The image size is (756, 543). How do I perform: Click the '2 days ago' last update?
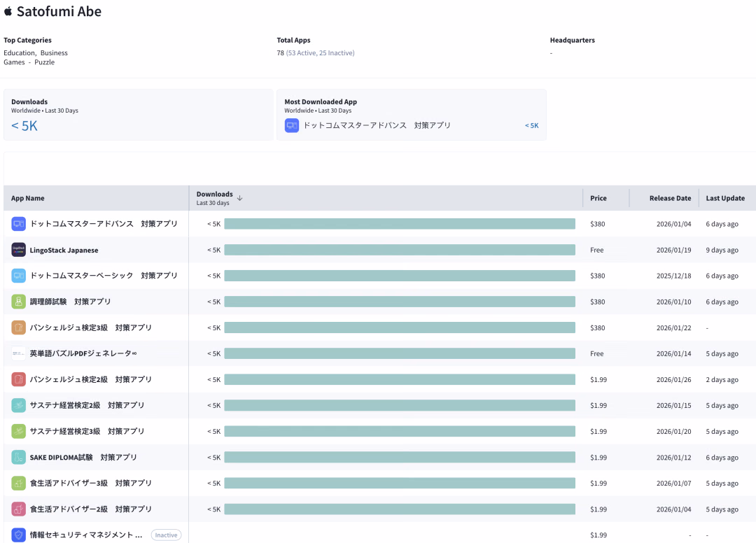722,380
